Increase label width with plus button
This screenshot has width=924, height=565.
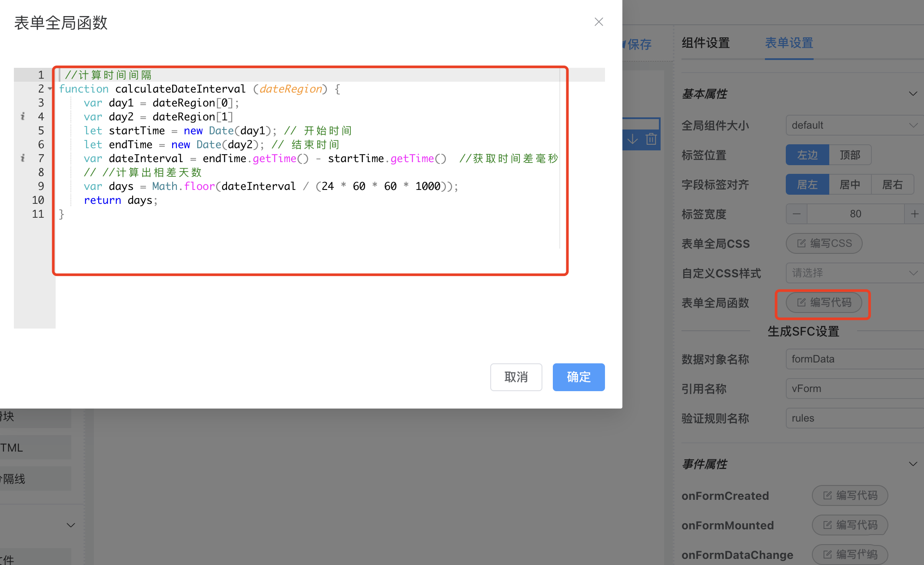tap(914, 214)
